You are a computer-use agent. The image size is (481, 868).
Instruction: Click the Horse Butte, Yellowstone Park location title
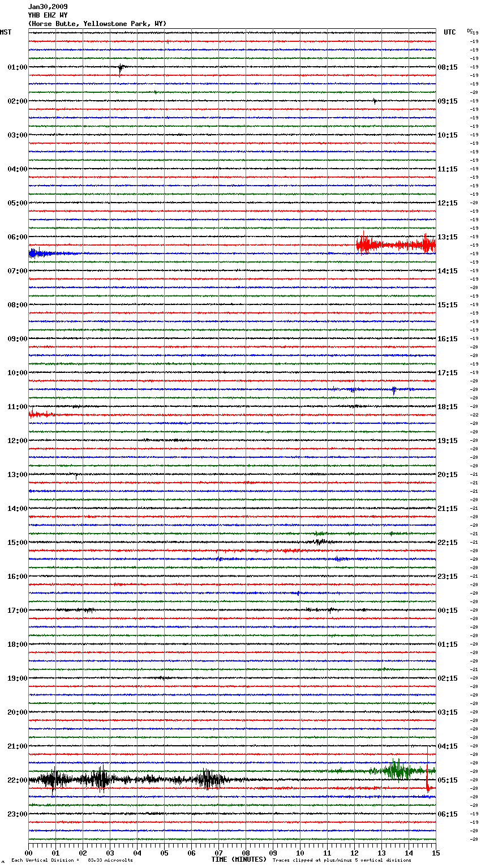point(97,24)
